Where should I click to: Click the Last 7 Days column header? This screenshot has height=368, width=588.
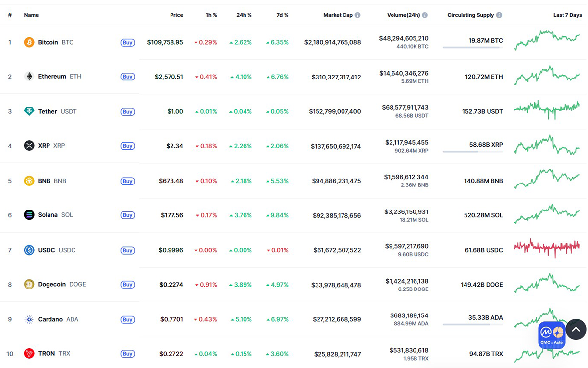pos(567,15)
